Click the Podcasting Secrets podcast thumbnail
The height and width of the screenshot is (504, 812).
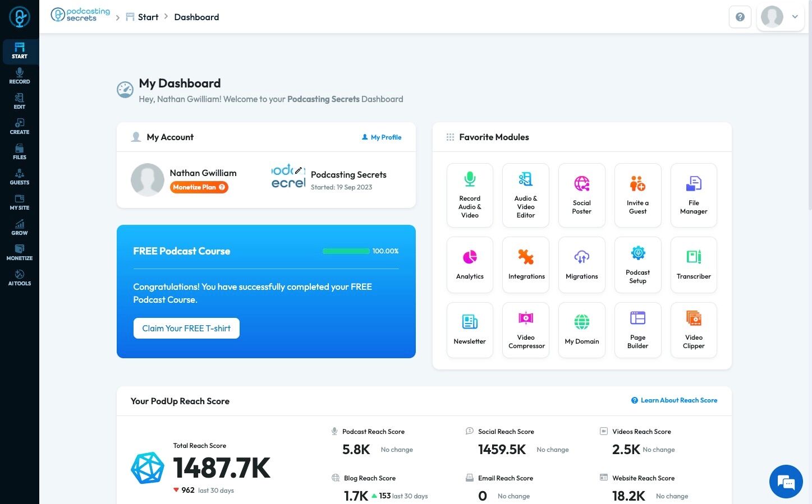click(288, 177)
